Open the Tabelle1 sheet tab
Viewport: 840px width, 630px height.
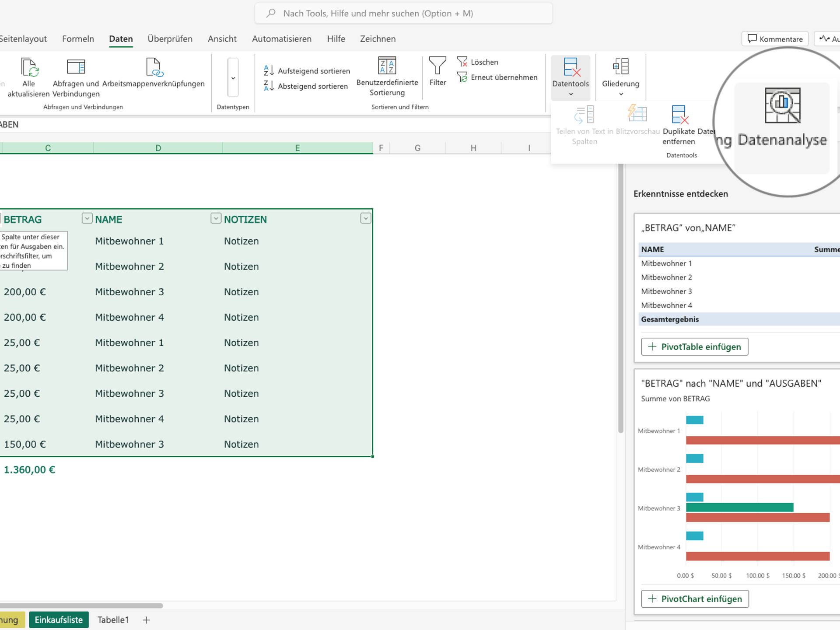pyautogui.click(x=113, y=620)
